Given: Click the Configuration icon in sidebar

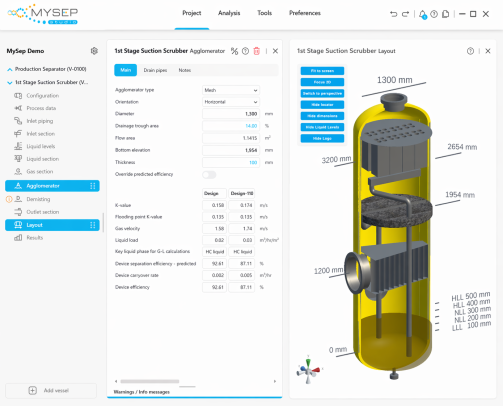Looking at the screenshot, I should pos(18,96).
